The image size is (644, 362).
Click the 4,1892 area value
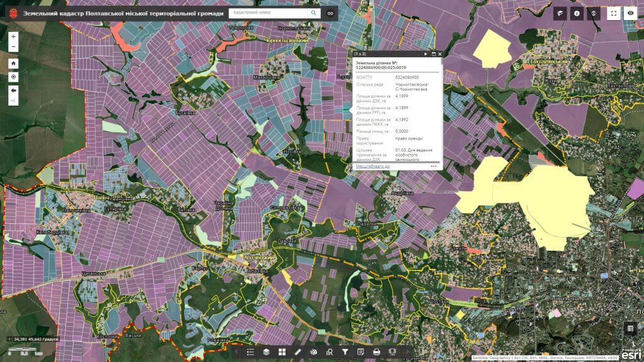[402, 120]
